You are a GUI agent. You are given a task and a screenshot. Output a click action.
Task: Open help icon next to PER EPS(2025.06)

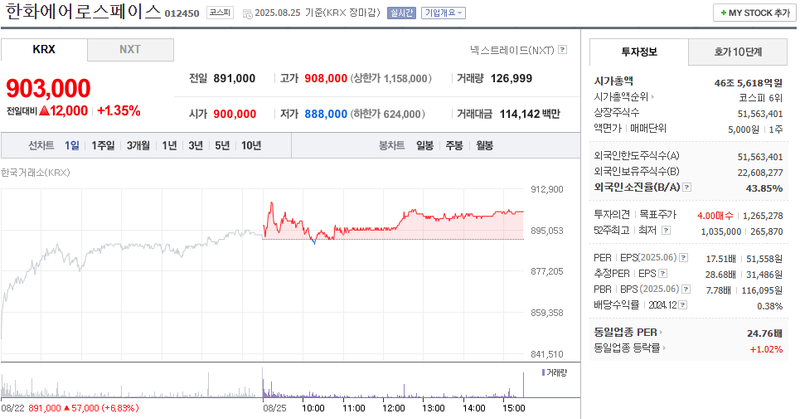pyautogui.click(x=684, y=258)
